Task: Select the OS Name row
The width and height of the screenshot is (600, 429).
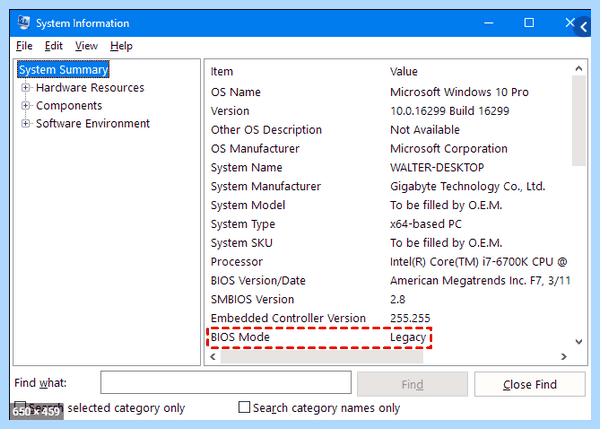Action: (388, 92)
